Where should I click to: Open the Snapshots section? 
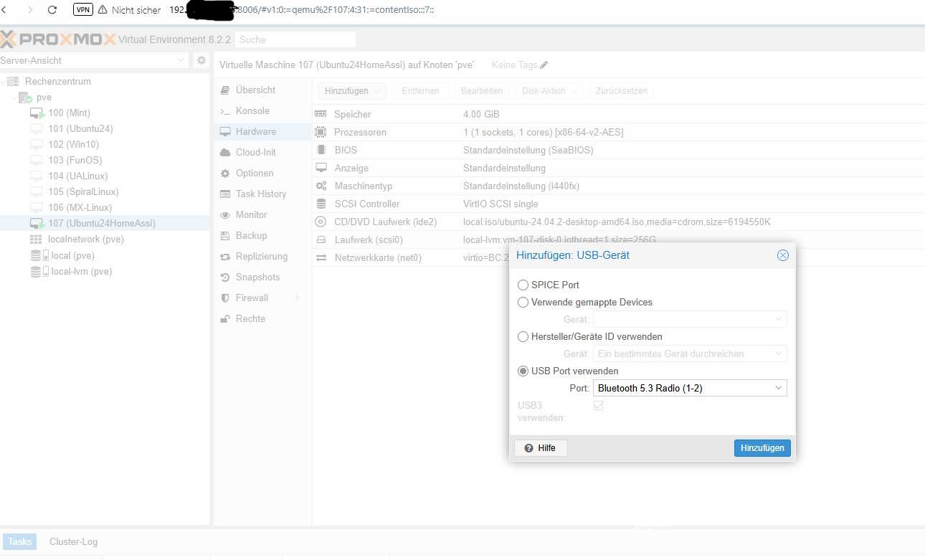(257, 277)
